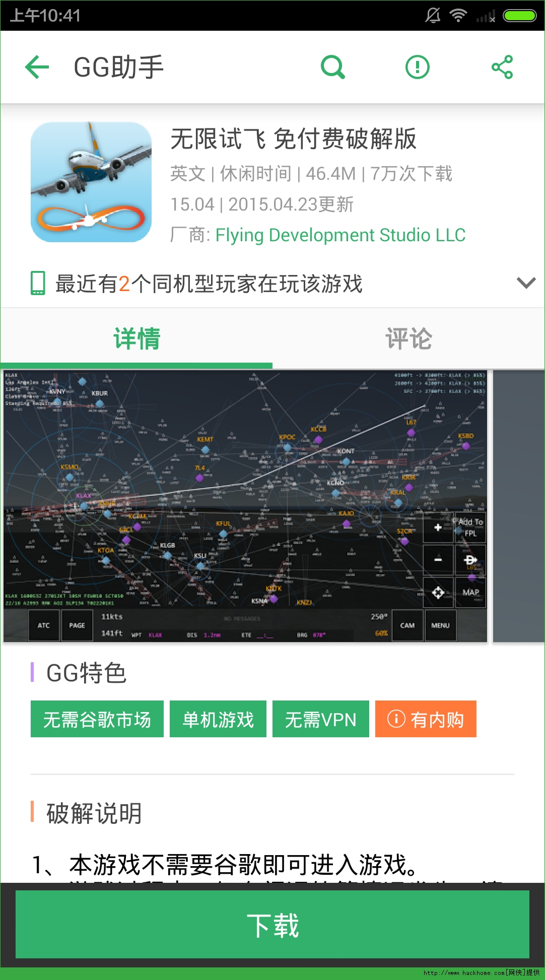
Task: Tap the 破解说明 heading
Action: (94, 813)
